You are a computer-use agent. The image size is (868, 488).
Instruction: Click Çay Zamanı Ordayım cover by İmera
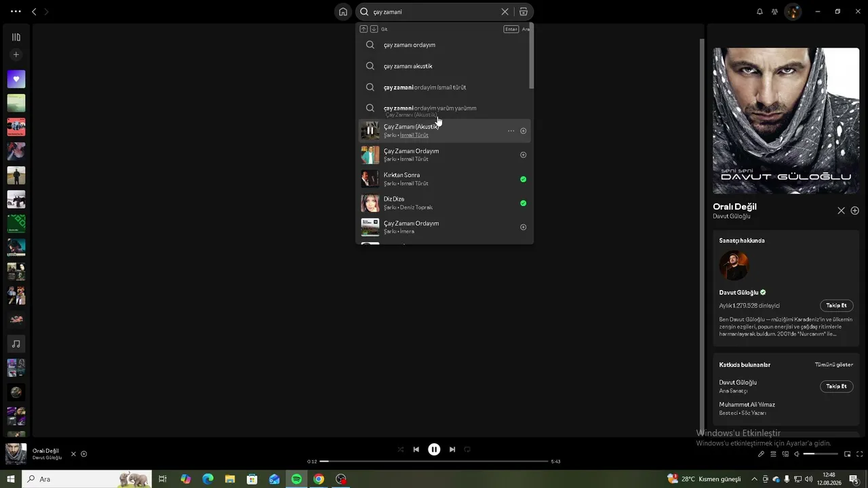(x=370, y=227)
